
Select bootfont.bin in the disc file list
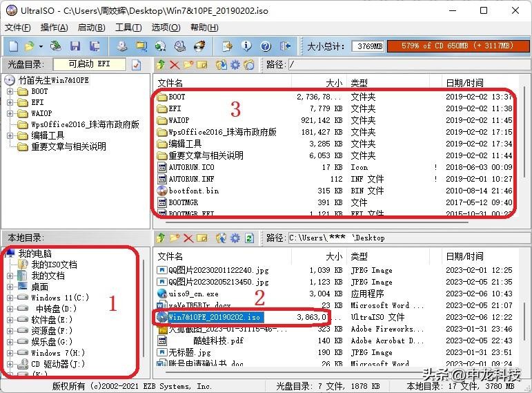pos(193,191)
